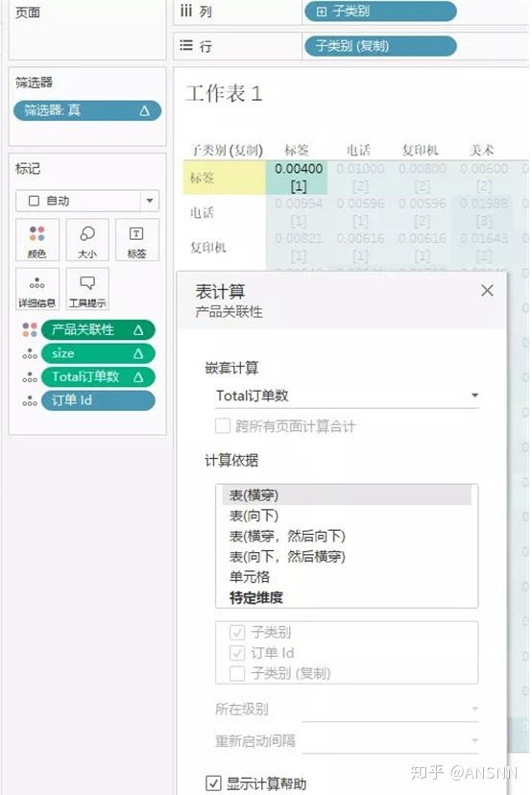Open the Label marks card
The image size is (532, 795).
tap(136, 240)
